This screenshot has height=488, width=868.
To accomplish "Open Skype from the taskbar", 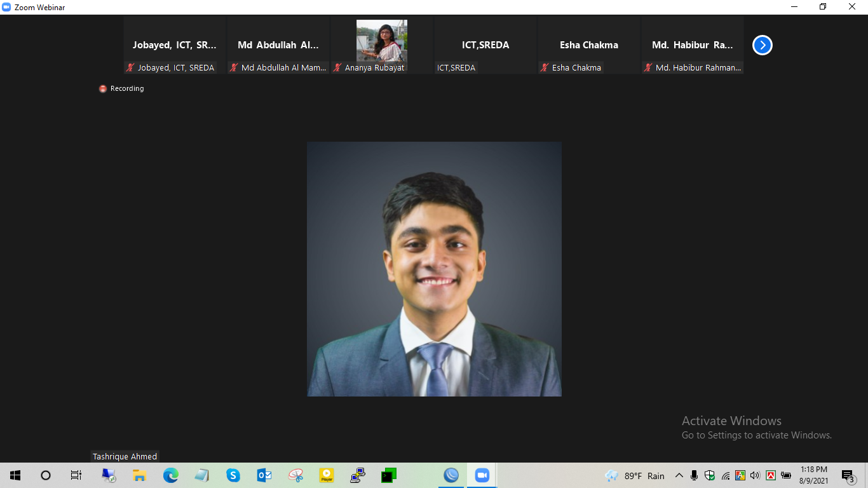I will coord(233,475).
